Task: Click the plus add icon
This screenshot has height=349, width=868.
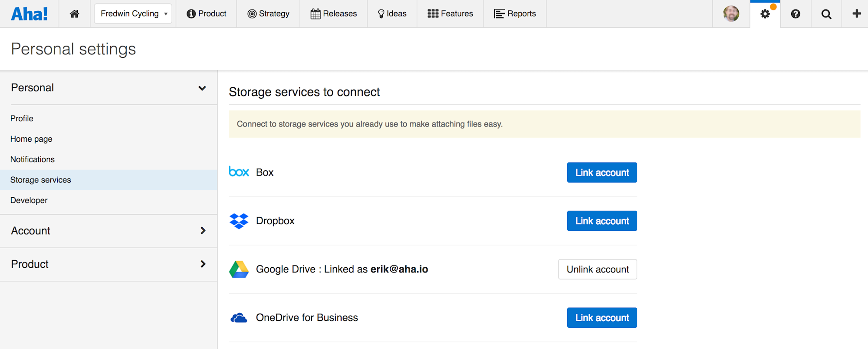Action: tap(857, 14)
